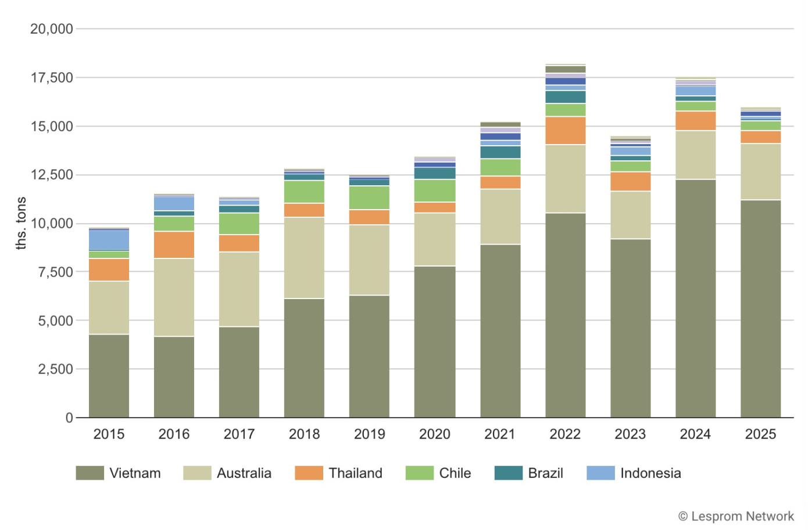Click the Indonesia segment of the 2015 bar
The image size is (808, 532).
coord(109,240)
